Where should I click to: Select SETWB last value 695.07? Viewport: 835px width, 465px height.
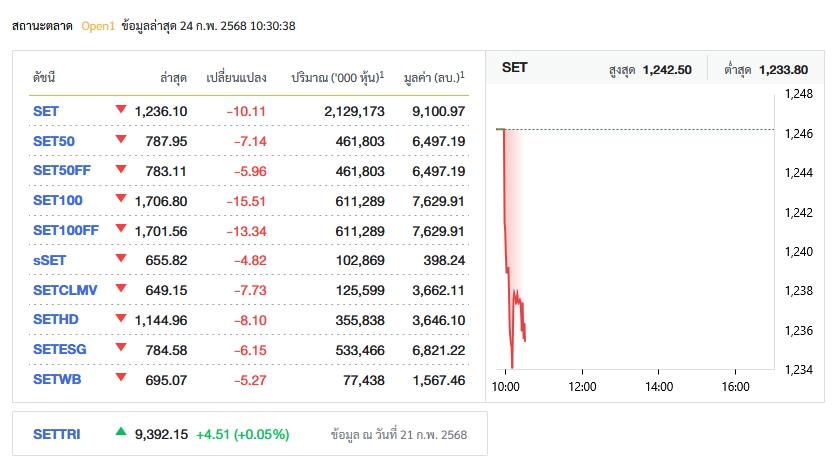[166, 380]
